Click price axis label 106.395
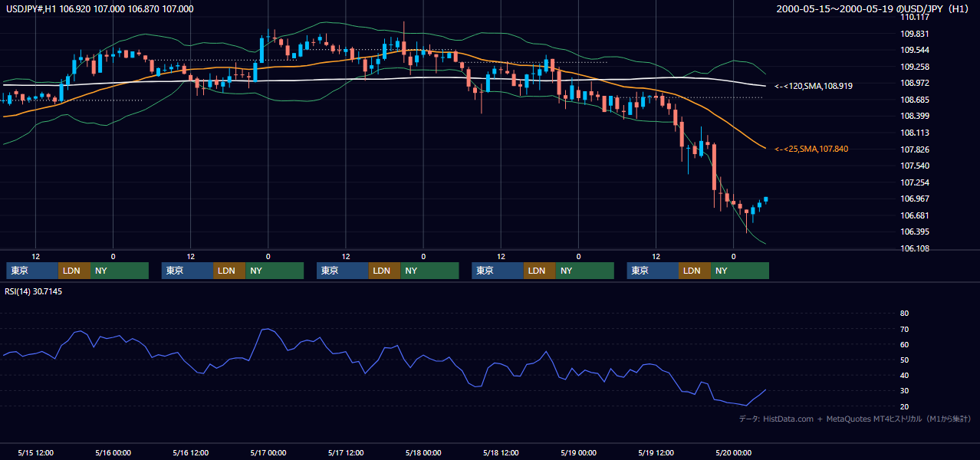 coord(915,232)
